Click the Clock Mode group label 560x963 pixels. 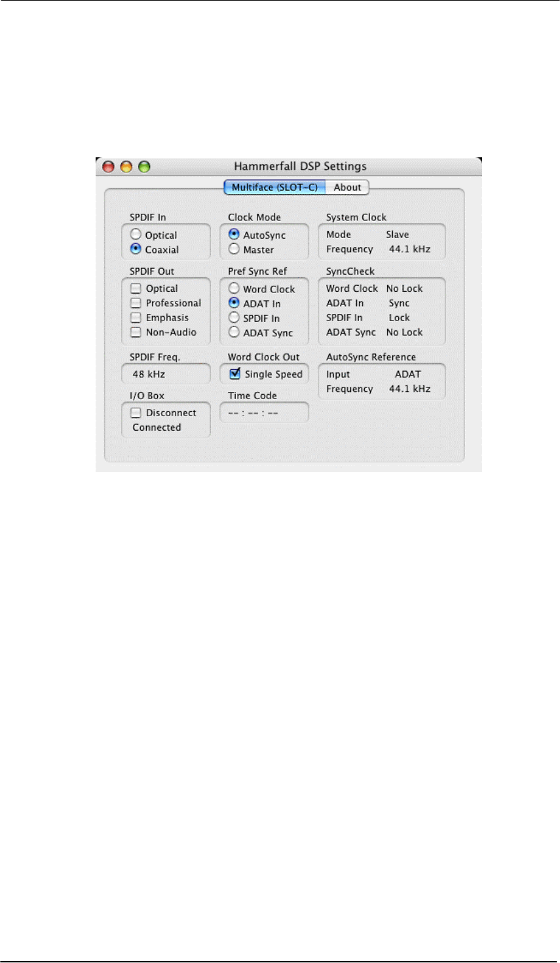[254, 218]
